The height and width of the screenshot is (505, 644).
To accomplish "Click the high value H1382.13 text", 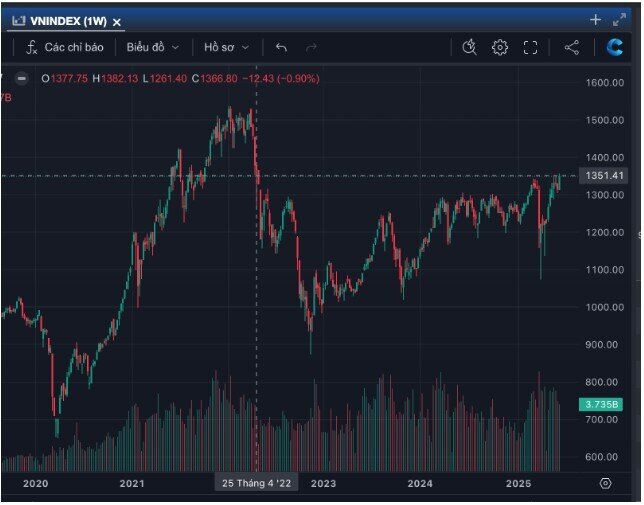I will (115, 78).
